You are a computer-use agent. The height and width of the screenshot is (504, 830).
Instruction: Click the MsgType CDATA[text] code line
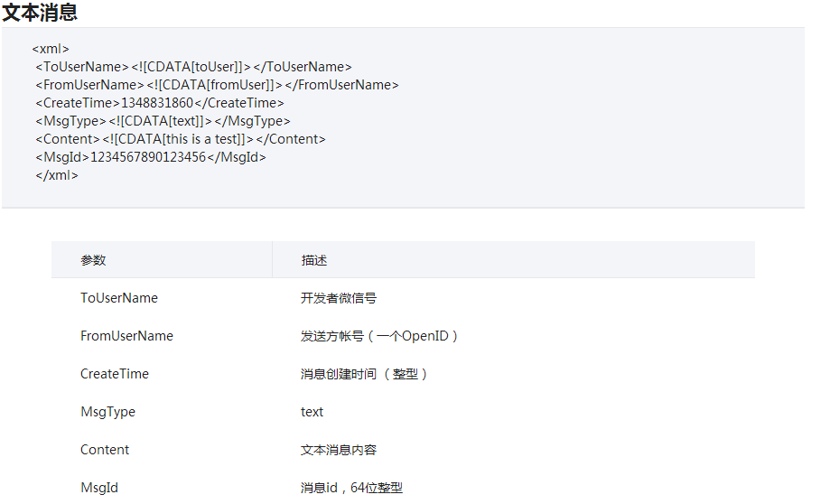163,121
